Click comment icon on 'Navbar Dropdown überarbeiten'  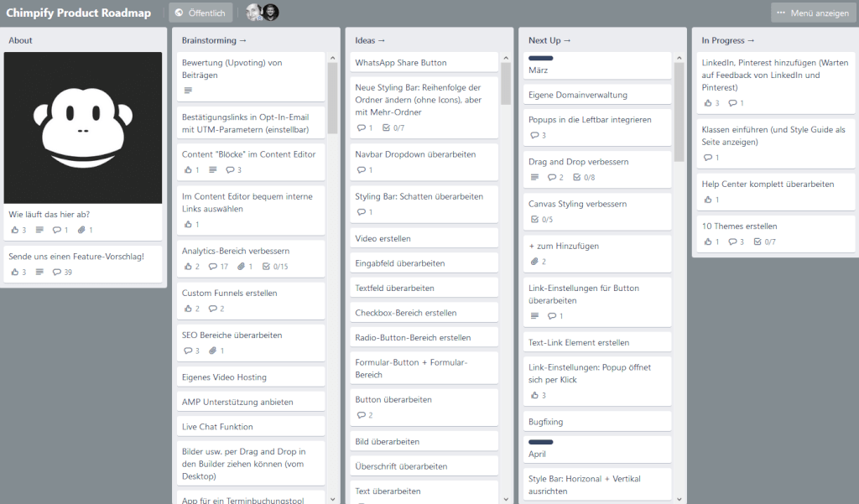click(x=361, y=170)
